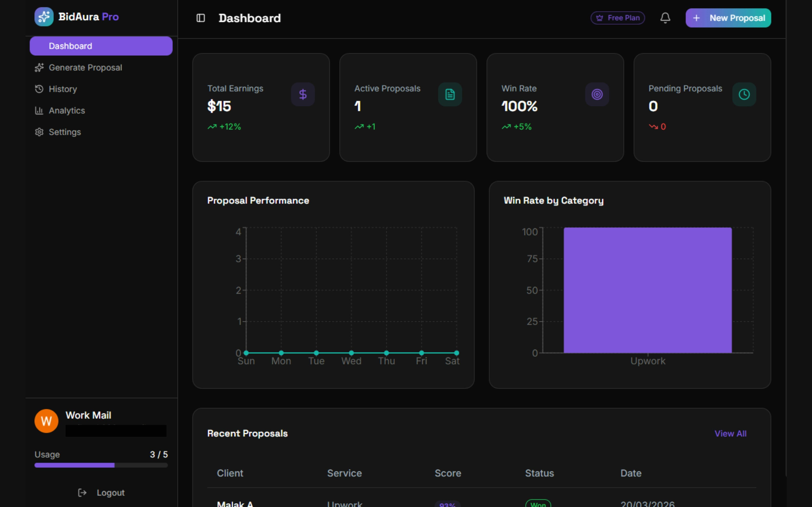Click the Free Plan crown badge
This screenshot has height=507, width=812.
click(618, 18)
